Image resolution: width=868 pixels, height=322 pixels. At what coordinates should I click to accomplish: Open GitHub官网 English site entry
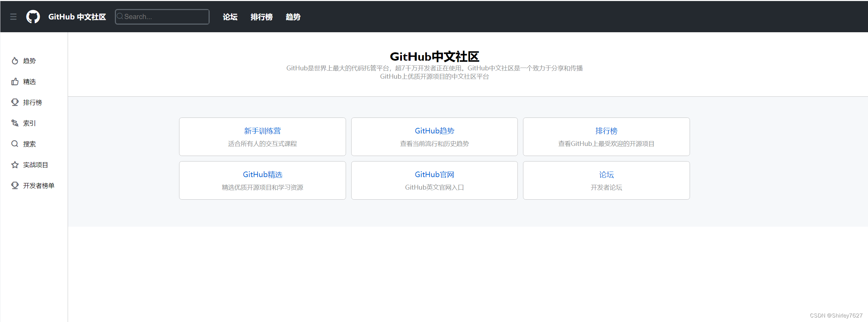pyautogui.click(x=434, y=174)
